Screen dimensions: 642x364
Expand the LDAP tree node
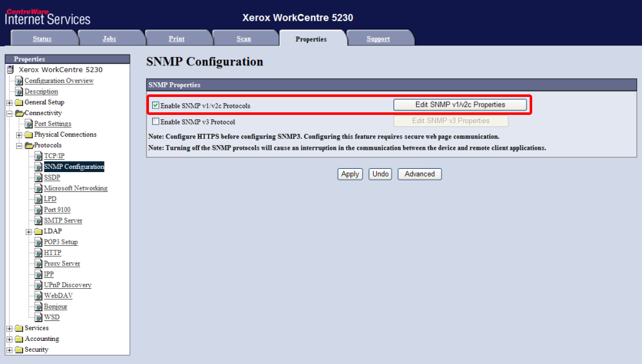tap(29, 232)
